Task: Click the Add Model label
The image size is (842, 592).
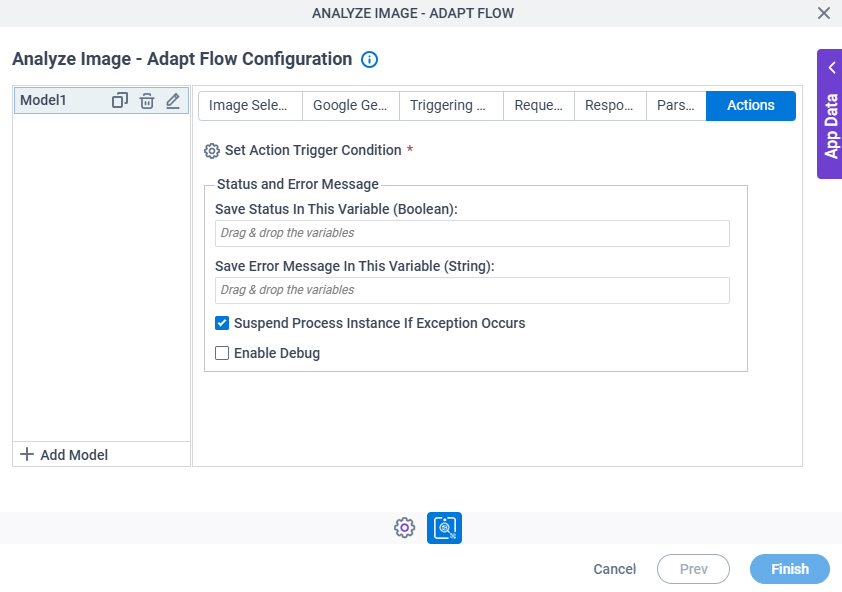Action: coord(74,455)
